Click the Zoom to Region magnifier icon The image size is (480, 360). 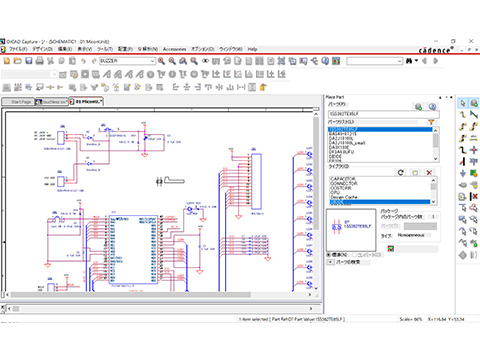pos(183,61)
